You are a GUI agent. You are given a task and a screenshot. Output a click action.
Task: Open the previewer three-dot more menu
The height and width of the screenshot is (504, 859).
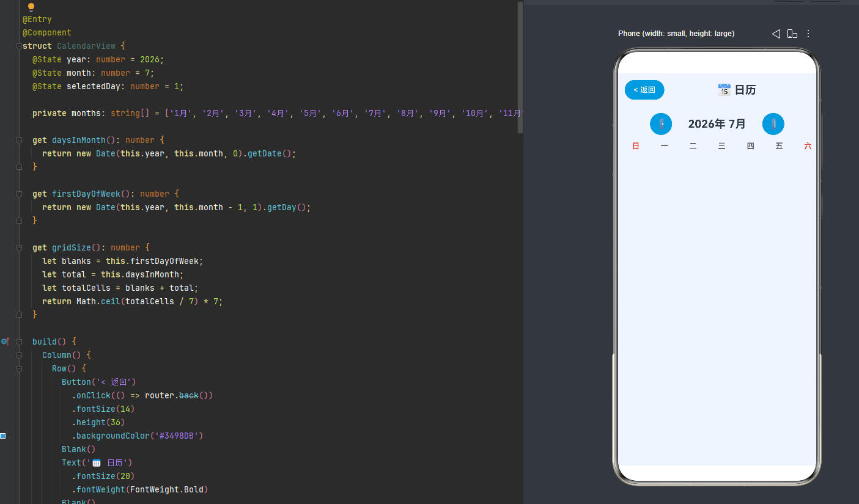[x=808, y=34]
